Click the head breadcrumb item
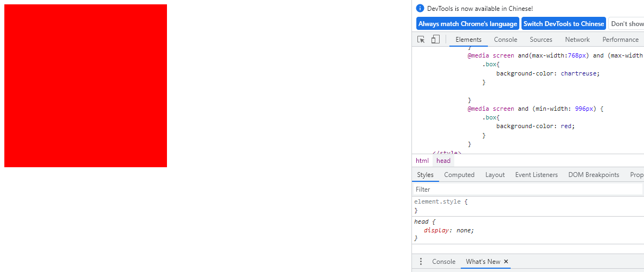This screenshot has width=644, height=272. [443, 161]
